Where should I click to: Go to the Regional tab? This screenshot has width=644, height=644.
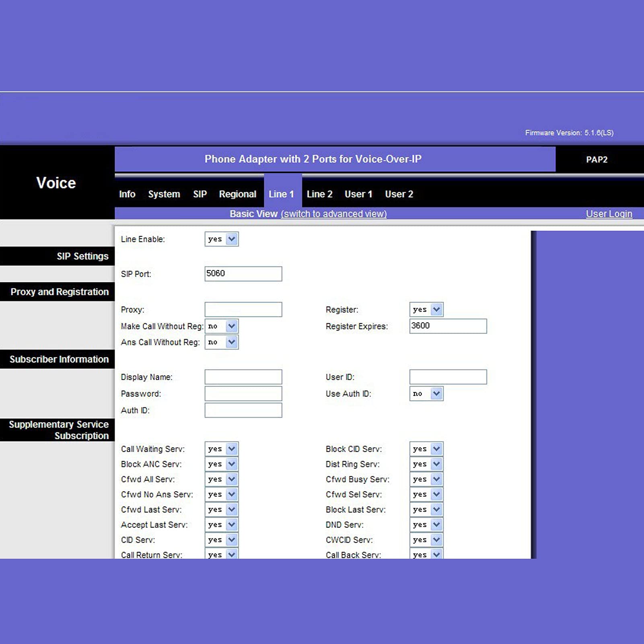click(237, 194)
